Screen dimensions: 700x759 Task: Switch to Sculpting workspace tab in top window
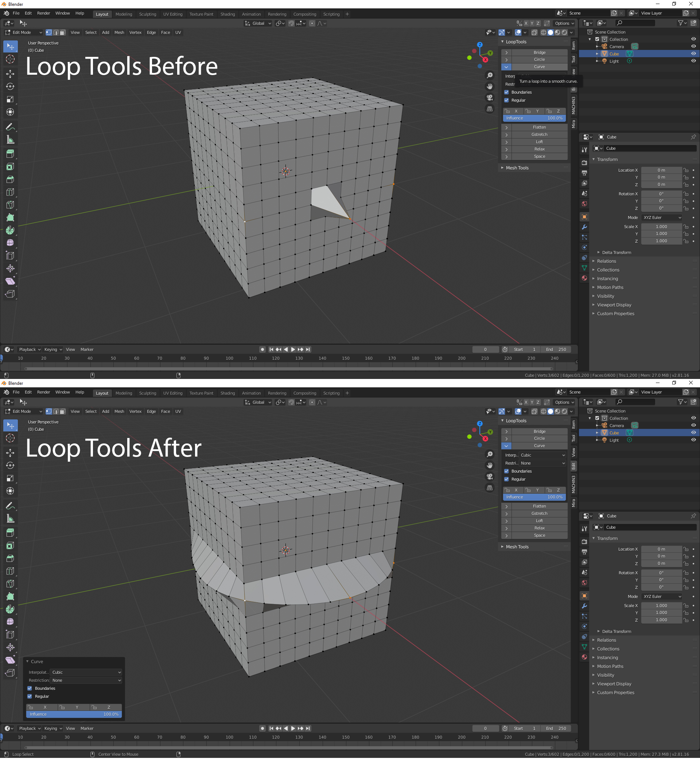tap(148, 14)
